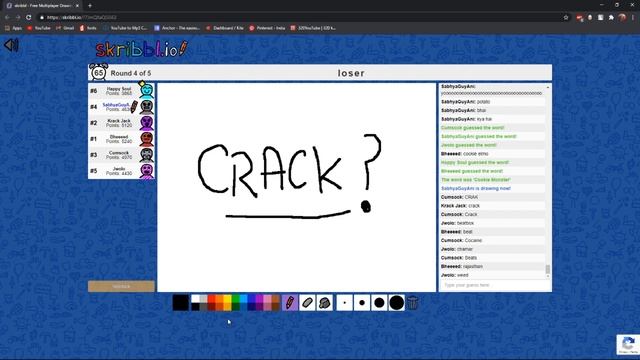640x360 pixels.
Task: Close the skribbl browser tab
Action: coord(77,6)
